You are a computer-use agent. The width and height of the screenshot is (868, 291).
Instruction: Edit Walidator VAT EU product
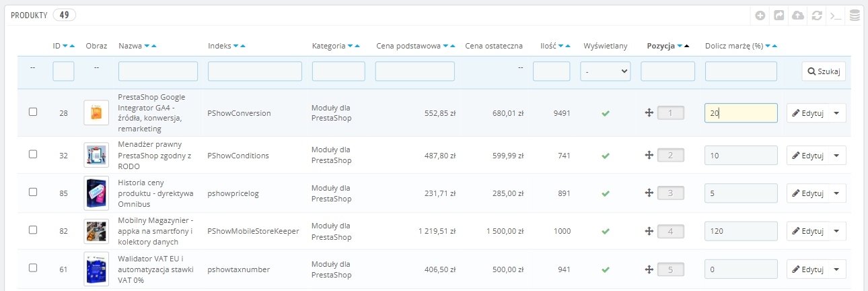point(808,269)
